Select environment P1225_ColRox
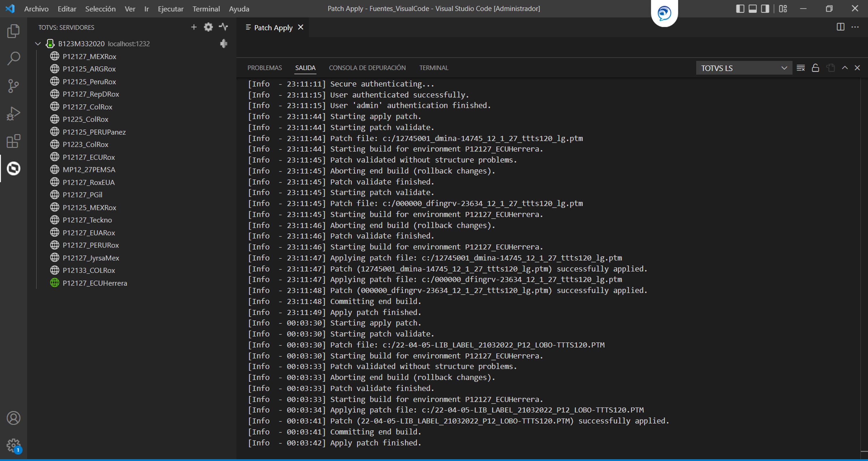Image resolution: width=868 pixels, height=461 pixels. (86, 119)
